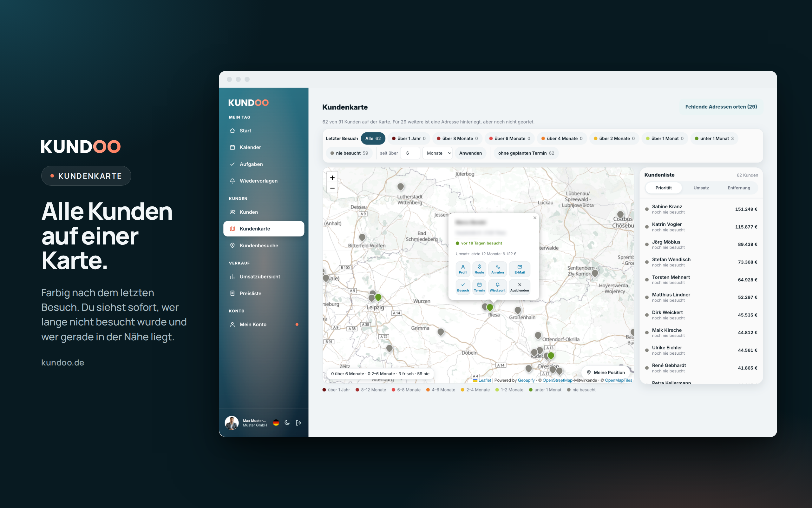The height and width of the screenshot is (508, 812).
Task: Switch language via the German flag
Action: click(x=276, y=423)
